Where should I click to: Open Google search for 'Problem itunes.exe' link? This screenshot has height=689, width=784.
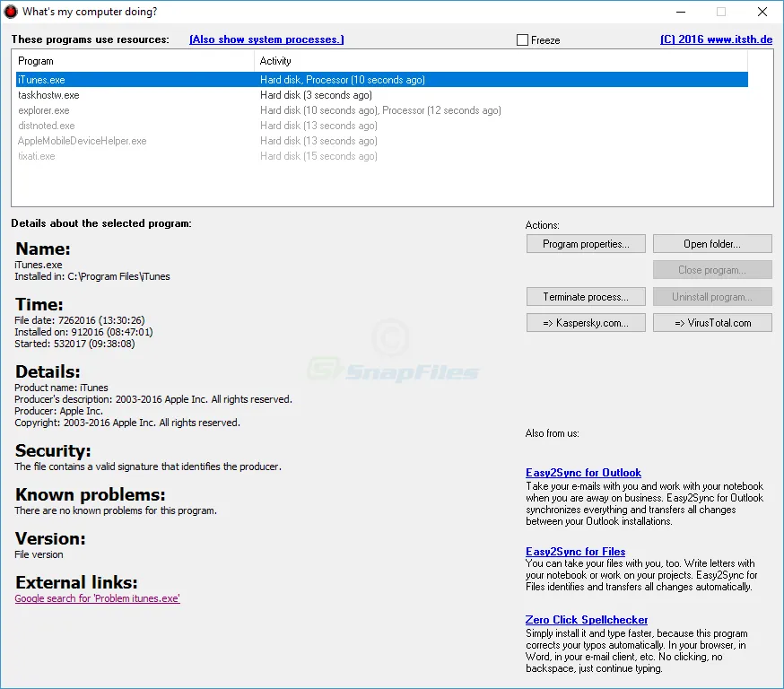(97, 598)
